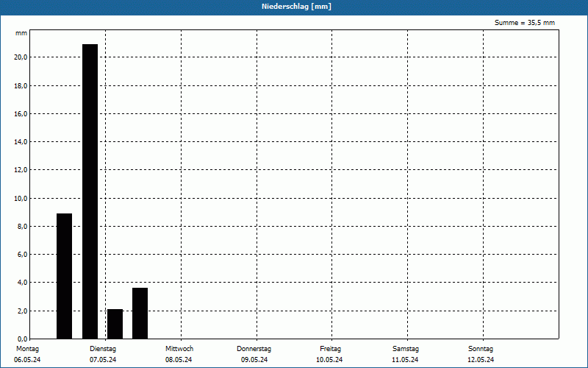Click the 12,0 y-axis value
588x368 pixels.
click(21, 170)
